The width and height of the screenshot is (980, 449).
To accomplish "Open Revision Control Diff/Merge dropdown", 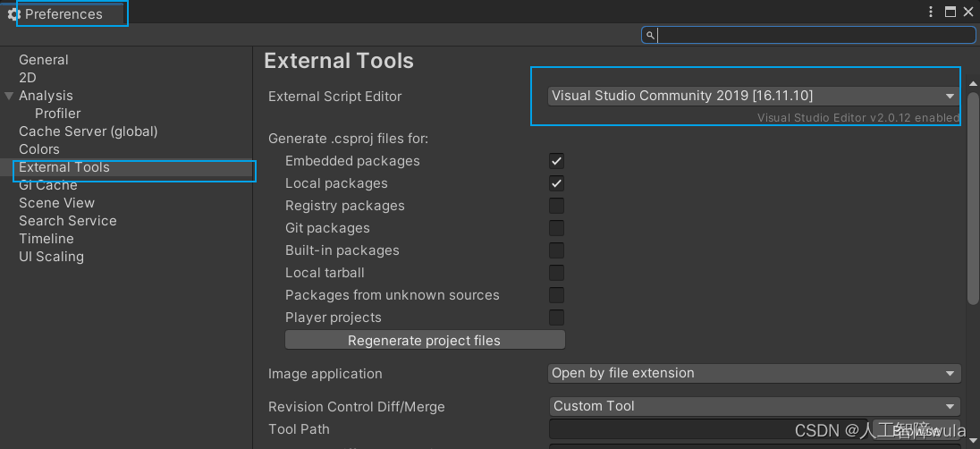I will [754, 406].
